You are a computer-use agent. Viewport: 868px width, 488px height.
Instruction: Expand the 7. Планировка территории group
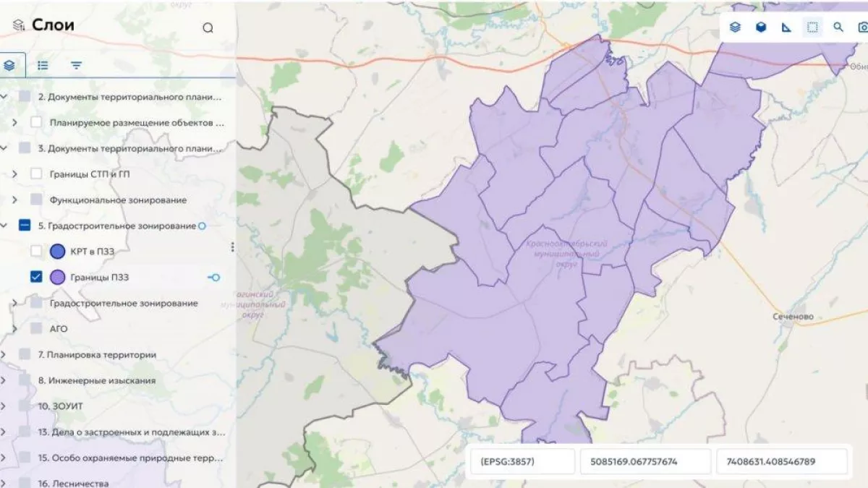pos(4,355)
